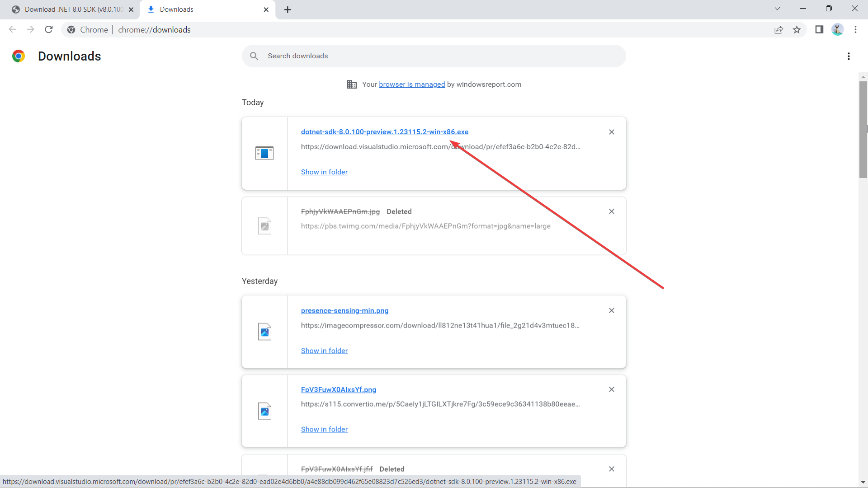Screen dimensions: 868x488
Task: Remove FphjyVkWAAEPnGm.jpg entry from list
Action: pyautogui.click(x=612, y=211)
